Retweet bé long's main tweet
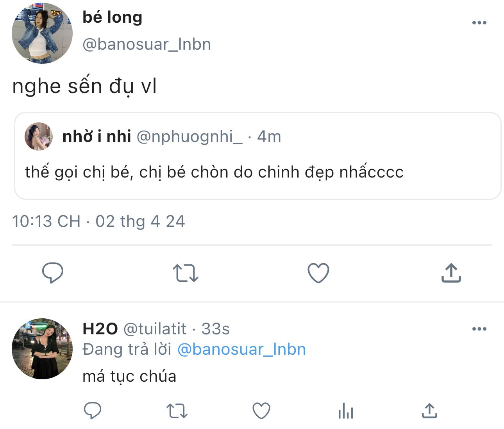The image size is (504, 429). (186, 273)
